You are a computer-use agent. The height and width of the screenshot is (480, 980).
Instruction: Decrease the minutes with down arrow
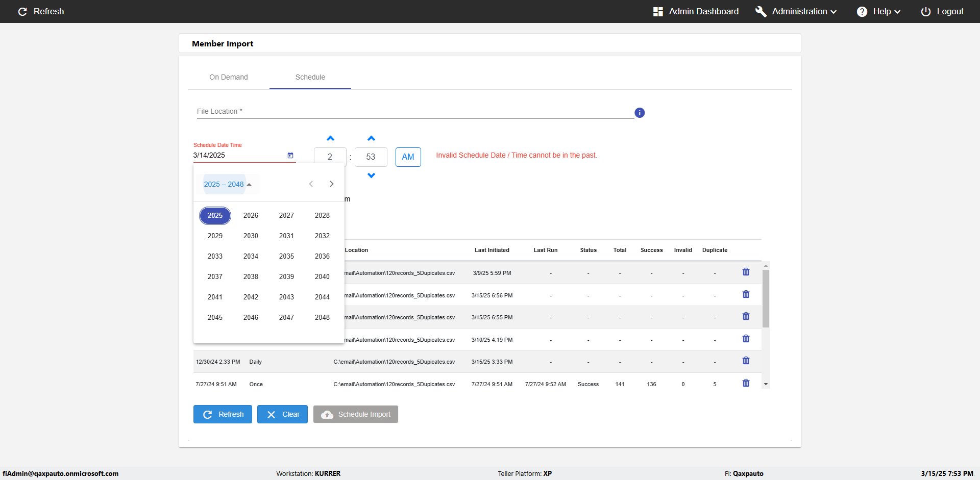click(371, 175)
